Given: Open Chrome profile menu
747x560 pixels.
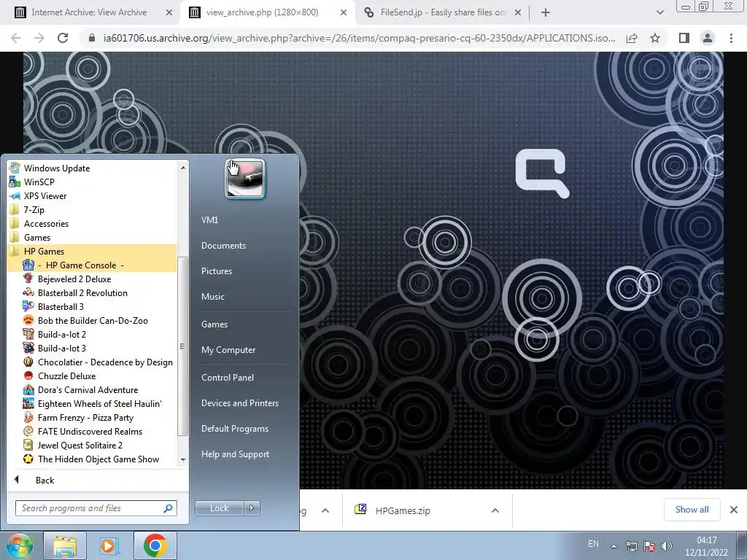Looking at the screenshot, I should pyautogui.click(x=708, y=38).
